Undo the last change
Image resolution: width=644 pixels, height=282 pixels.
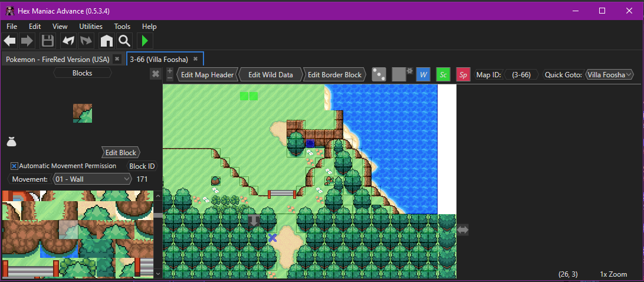click(68, 41)
